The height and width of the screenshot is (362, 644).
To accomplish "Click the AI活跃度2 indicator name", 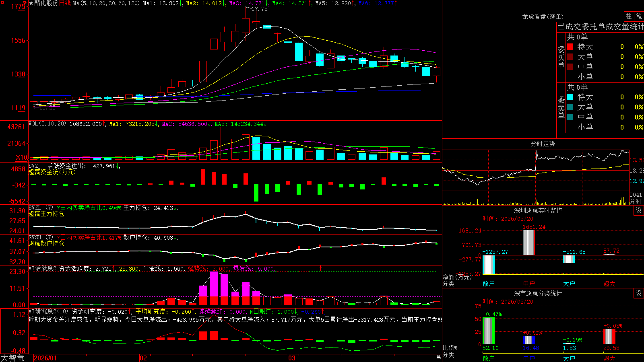I will (43, 268).
